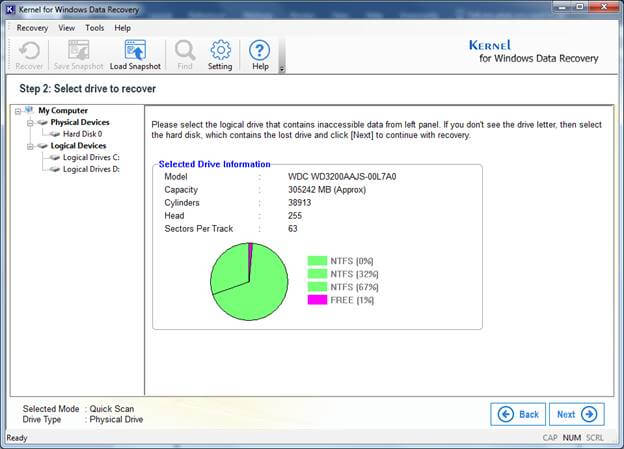Click the My Computer icon in tree
Image resolution: width=624 pixels, height=449 pixels.
(x=29, y=110)
